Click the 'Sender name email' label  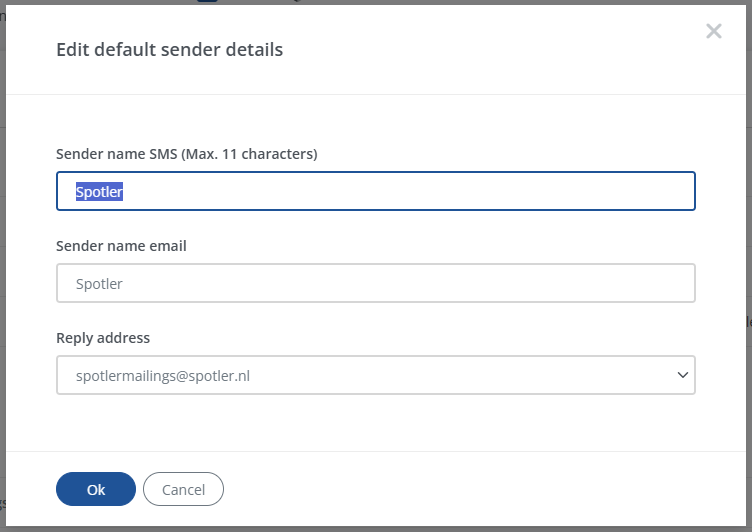point(121,246)
